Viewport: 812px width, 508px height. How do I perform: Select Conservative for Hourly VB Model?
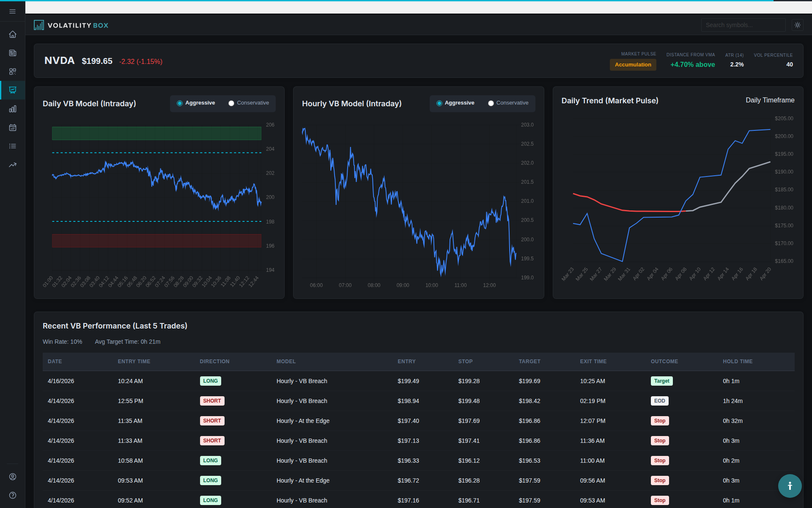tap(508, 103)
